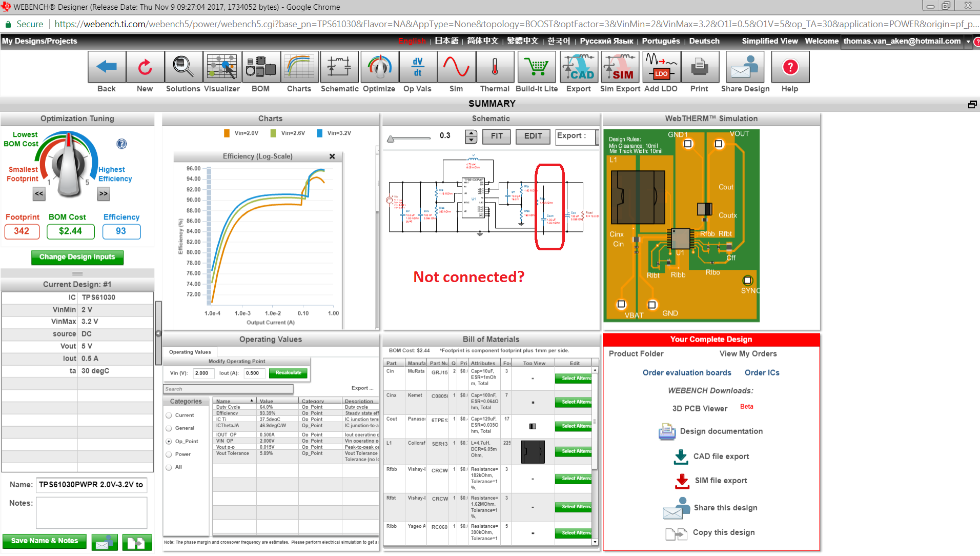Click the CAD Export icon
980x556 pixels.
579,67
